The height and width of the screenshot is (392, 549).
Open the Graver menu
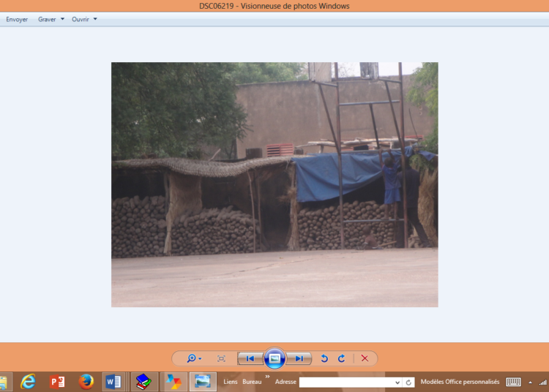pos(47,19)
